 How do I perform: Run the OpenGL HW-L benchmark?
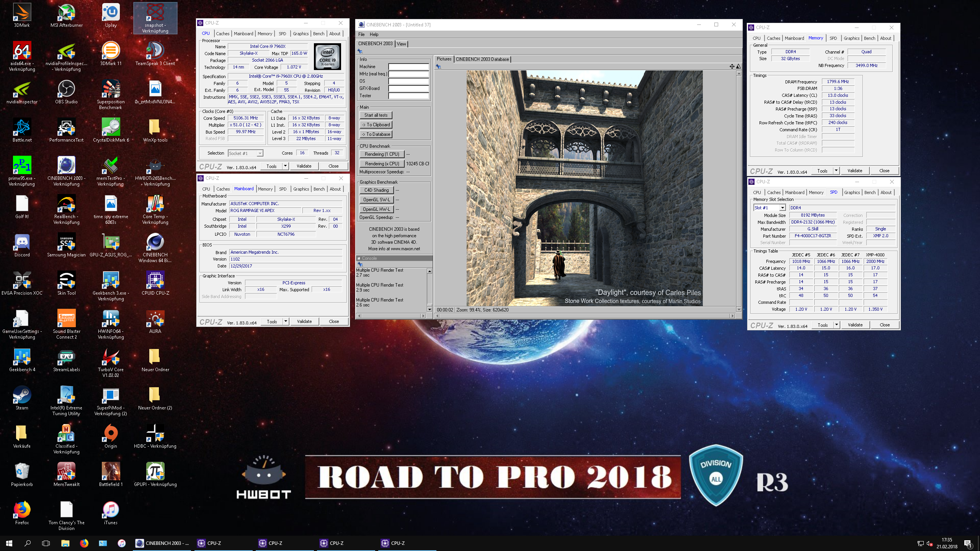pos(376,209)
